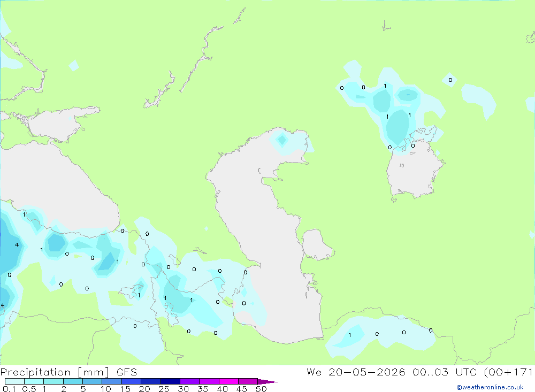Click the 0.1 to 0.5 mm legend swatch
535x392 pixels.
[x=14, y=381]
